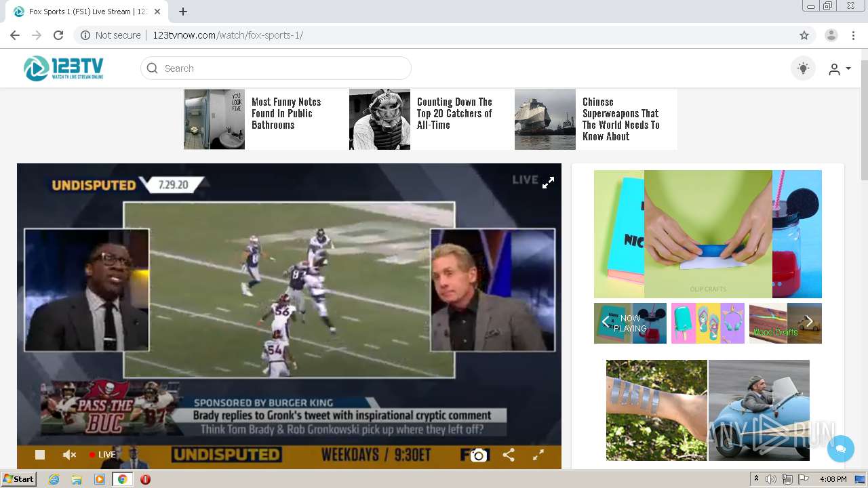Screen dimensions: 868x488
Task: Open Windows Explorer folder in taskbar
Action: tap(77, 479)
